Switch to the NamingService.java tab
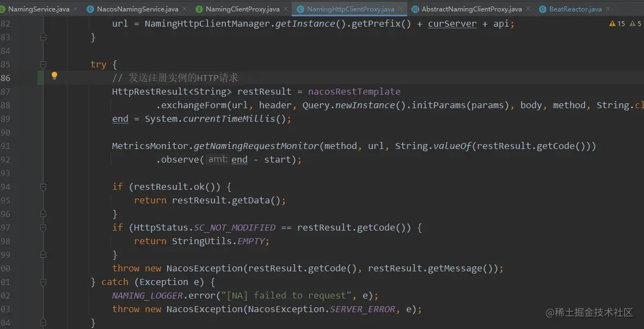 click(x=39, y=9)
